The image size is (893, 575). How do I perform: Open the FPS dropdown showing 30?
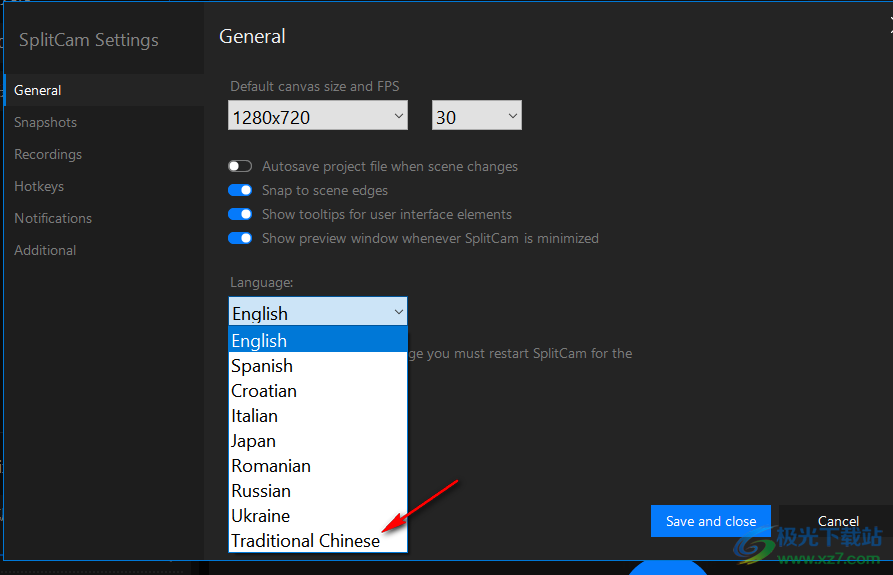pos(477,116)
